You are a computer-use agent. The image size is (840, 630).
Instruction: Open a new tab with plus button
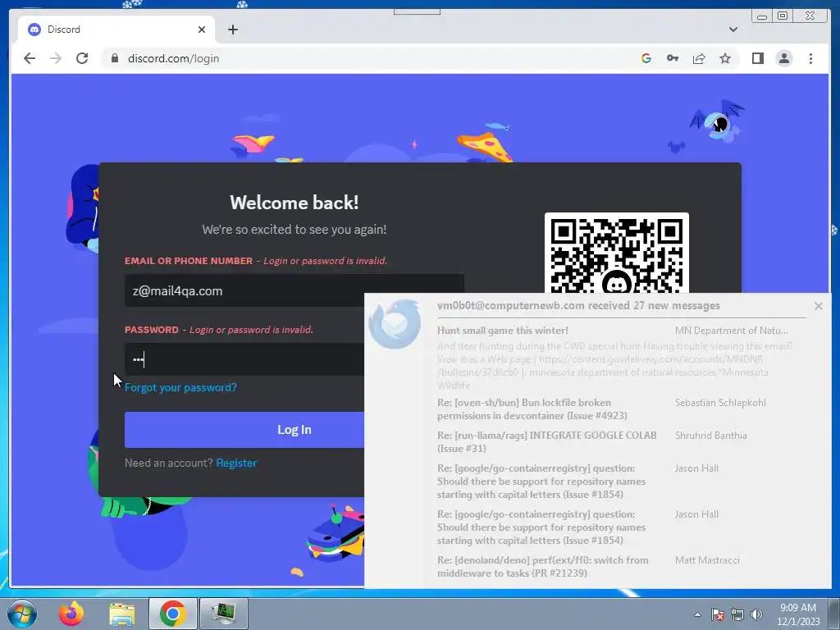[x=232, y=30]
